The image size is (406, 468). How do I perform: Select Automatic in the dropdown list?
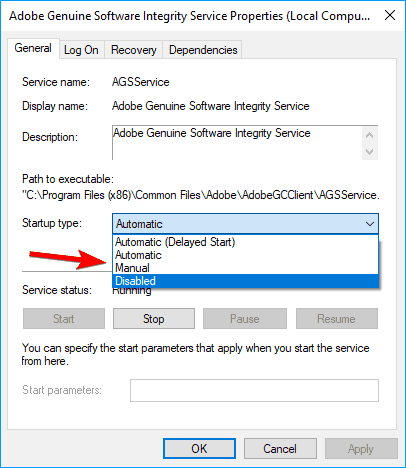click(x=246, y=255)
